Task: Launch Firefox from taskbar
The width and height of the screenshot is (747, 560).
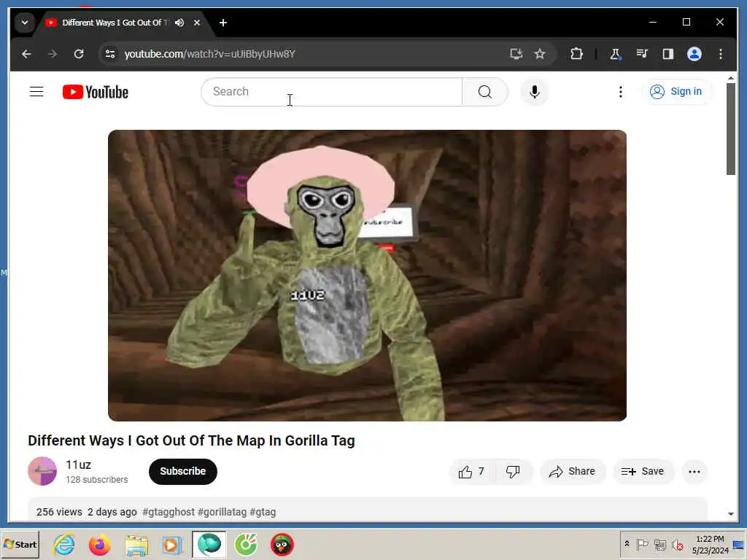Action: [x=99, y=545]
